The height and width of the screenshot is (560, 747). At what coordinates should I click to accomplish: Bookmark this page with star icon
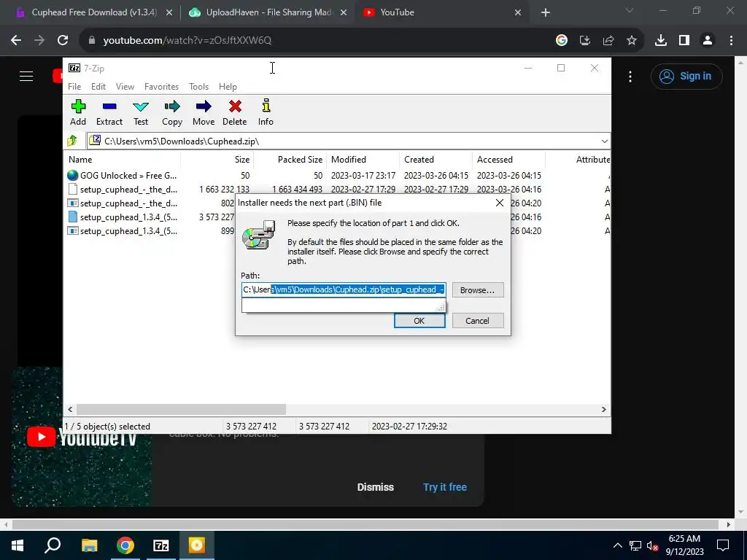coord(632,41)
